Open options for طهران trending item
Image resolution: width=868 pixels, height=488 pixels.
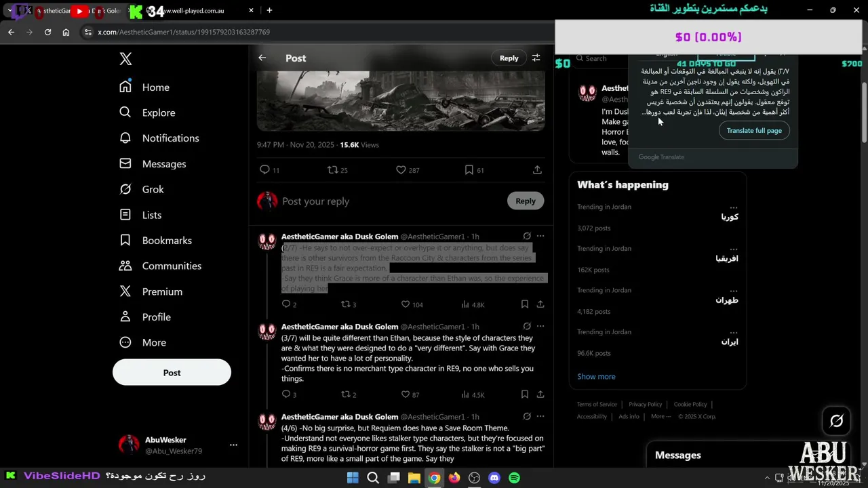[734, 290]
